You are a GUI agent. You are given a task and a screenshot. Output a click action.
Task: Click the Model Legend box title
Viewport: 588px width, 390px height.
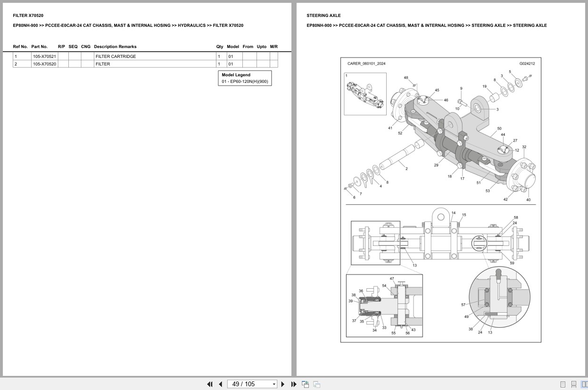[x=236, y=75]
